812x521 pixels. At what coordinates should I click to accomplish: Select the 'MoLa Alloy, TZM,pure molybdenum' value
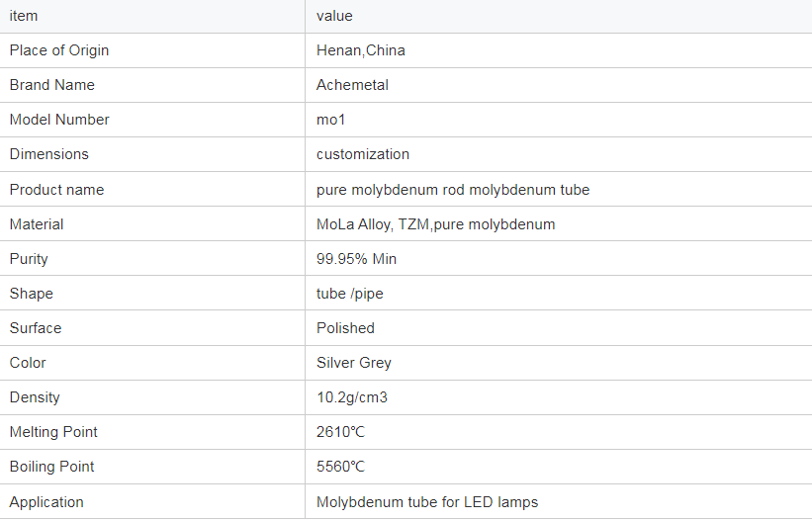coord(435,224)
